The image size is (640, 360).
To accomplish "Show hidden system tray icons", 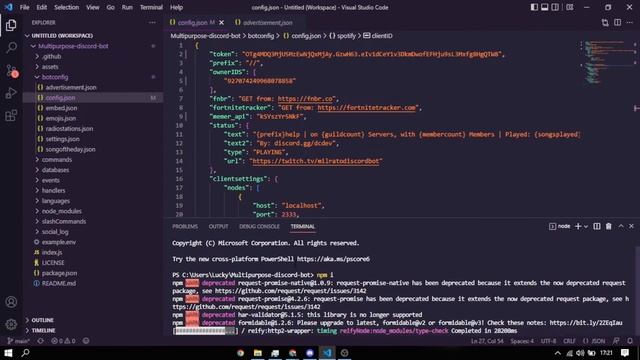I will pos(558,353).
